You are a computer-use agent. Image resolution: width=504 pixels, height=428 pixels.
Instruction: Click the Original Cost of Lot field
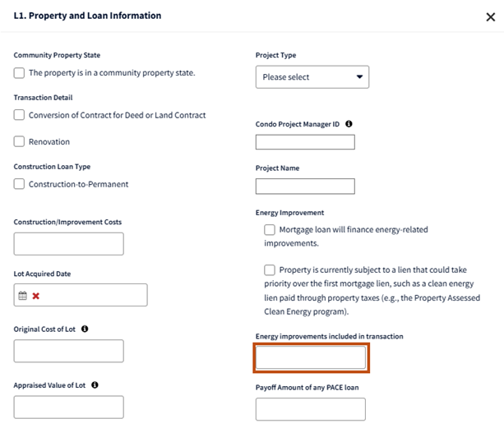point(68,352)
